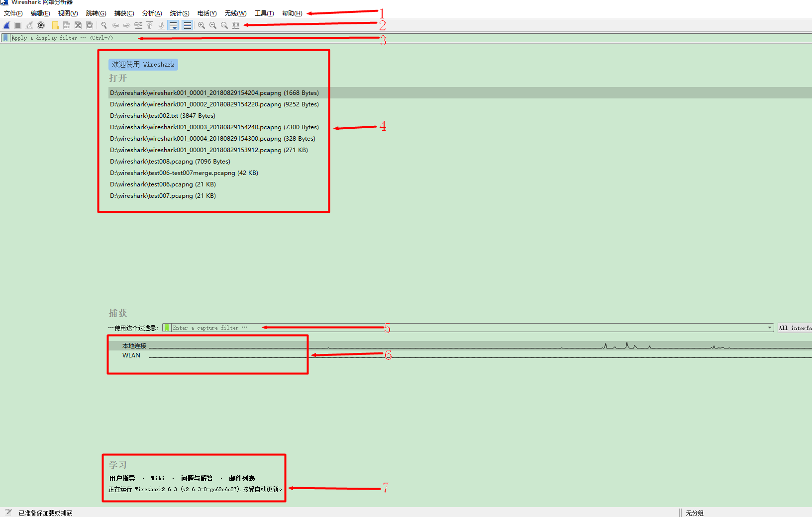Screen dimensions: 812x517
Task: Open the 用户指导 link
Action: coord(122,478)
